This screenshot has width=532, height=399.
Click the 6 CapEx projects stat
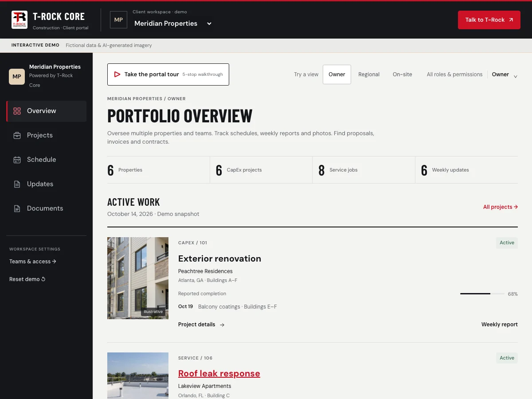[261, 170]
